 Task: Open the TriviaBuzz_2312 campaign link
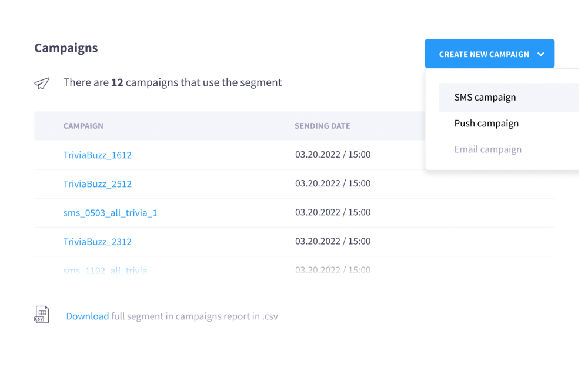(98, 242)
